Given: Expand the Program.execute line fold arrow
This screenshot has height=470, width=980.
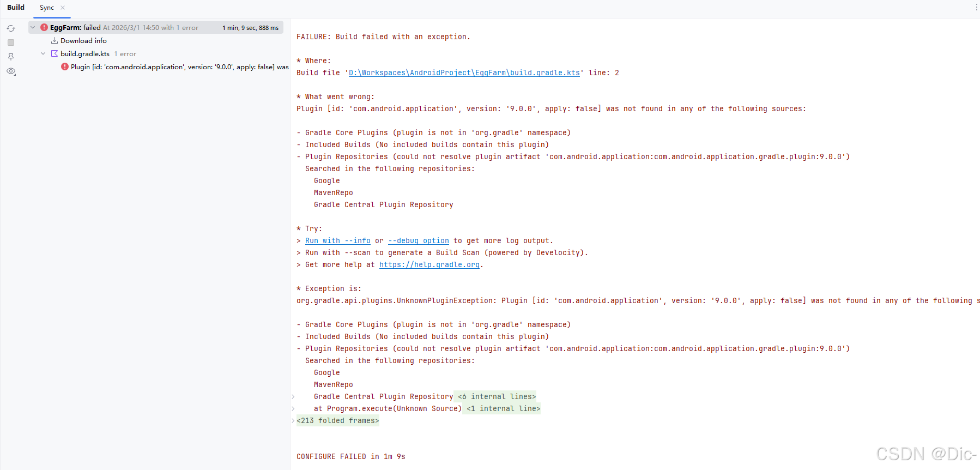Looking at the screenshot, I should pos(293,408).
